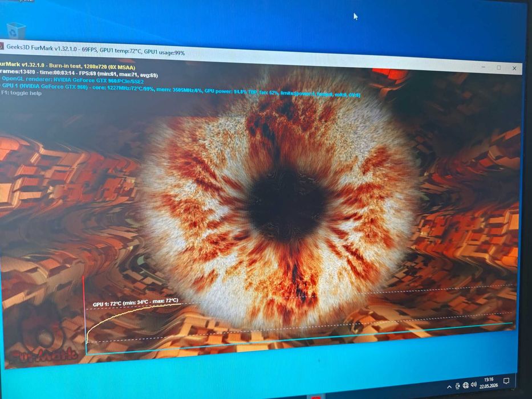Minimize the FurMark window

[x=484, y=67]
